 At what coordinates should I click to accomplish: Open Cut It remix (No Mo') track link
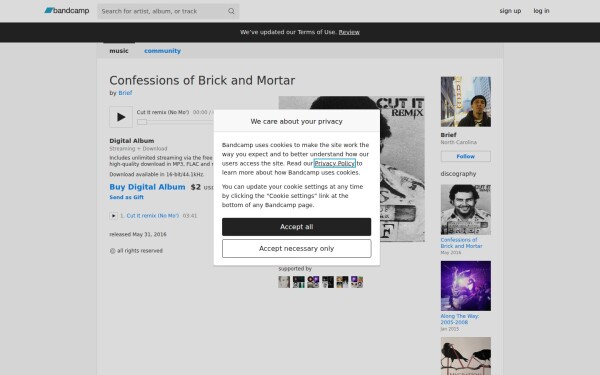point(153,216)
